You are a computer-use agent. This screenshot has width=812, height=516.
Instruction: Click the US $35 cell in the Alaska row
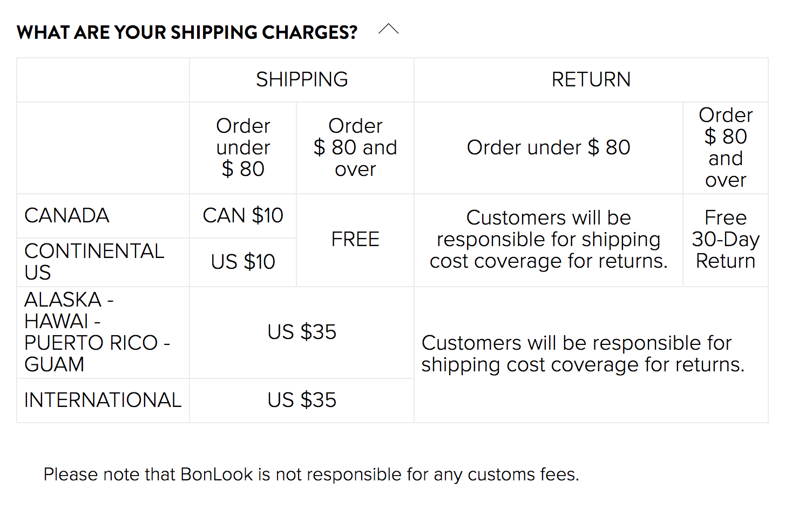[302, 332]
